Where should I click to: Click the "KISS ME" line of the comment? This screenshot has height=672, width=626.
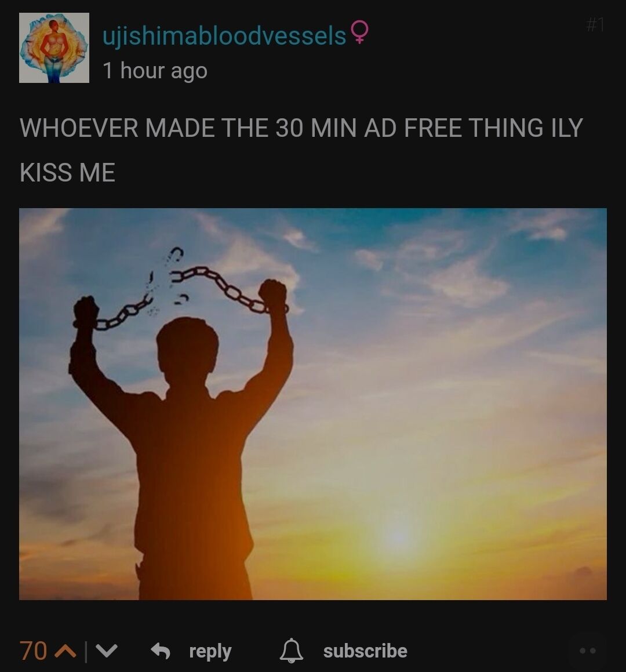(67, 173)
